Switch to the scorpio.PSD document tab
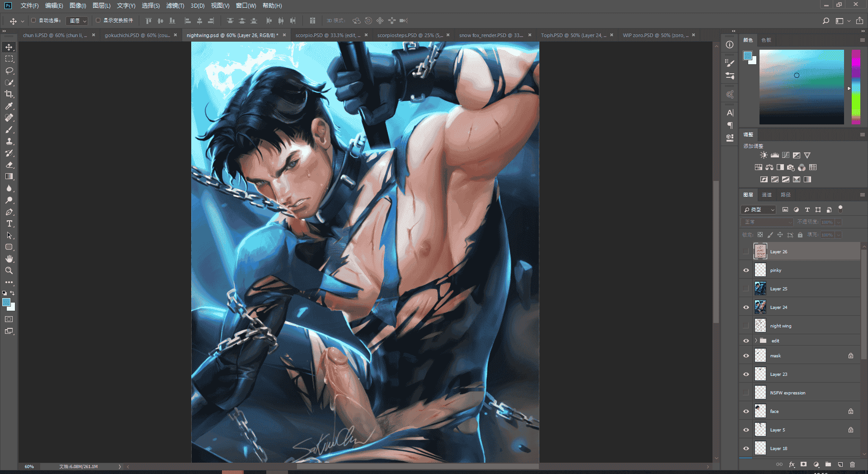Image resolution: width=868 pixels, height=474 pixels. click(328, 35)
